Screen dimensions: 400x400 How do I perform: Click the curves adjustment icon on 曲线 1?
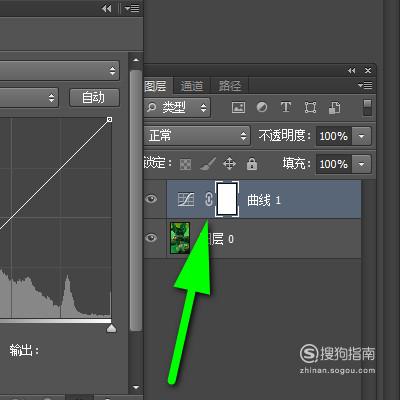coord(186,199)
